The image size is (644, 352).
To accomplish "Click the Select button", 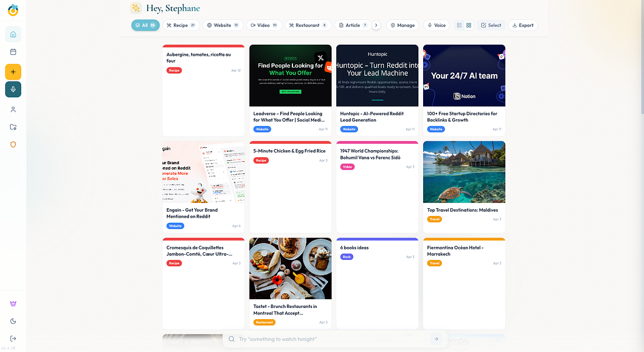I will pyautogui.click(x=491, y=25).
